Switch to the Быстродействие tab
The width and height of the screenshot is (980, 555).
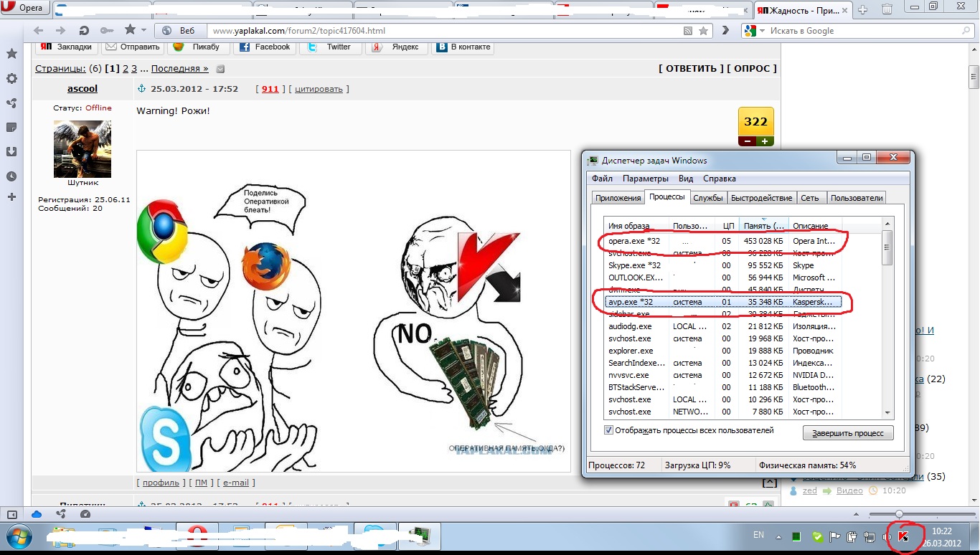click(x=762, y=198)
